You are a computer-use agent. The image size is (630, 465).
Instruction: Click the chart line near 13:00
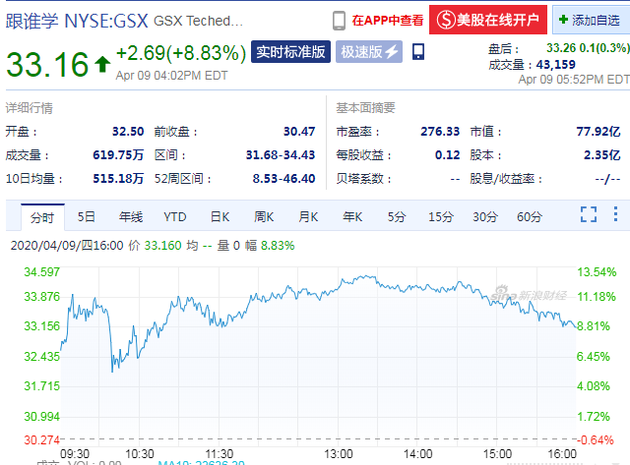pos(339,286)
